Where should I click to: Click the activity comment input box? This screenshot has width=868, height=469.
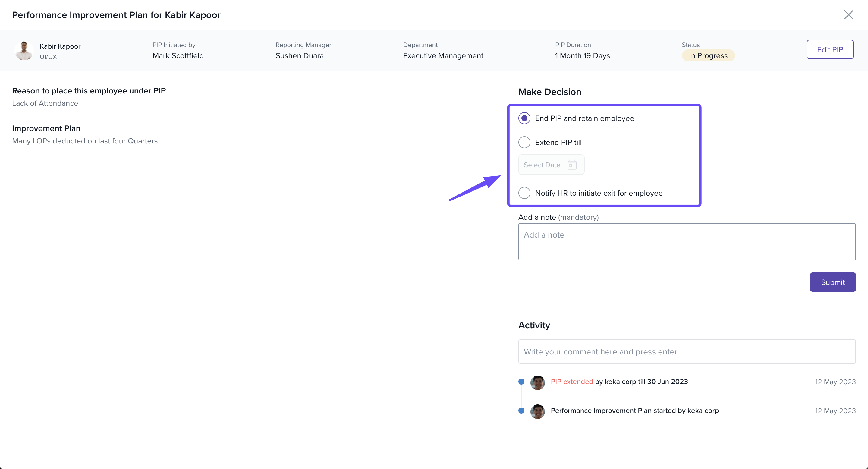tap(686, 351)
